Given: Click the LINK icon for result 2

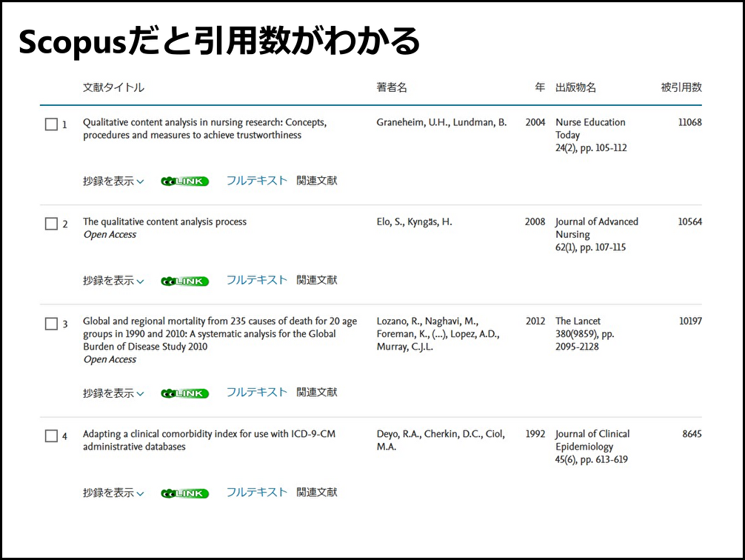Looking at the screenshot, I should point(185,281).
